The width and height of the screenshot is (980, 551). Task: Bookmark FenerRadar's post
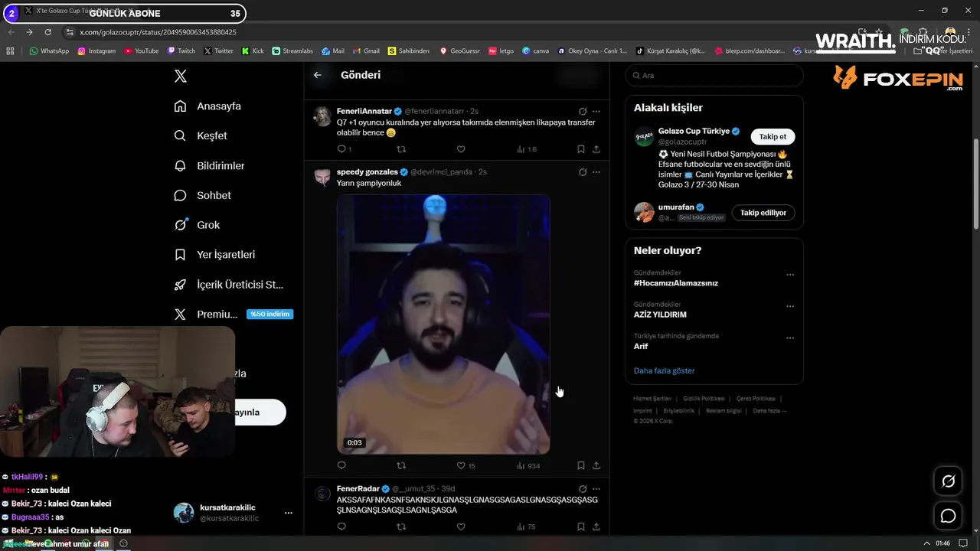pyautogui.click(x=581, y=527)
